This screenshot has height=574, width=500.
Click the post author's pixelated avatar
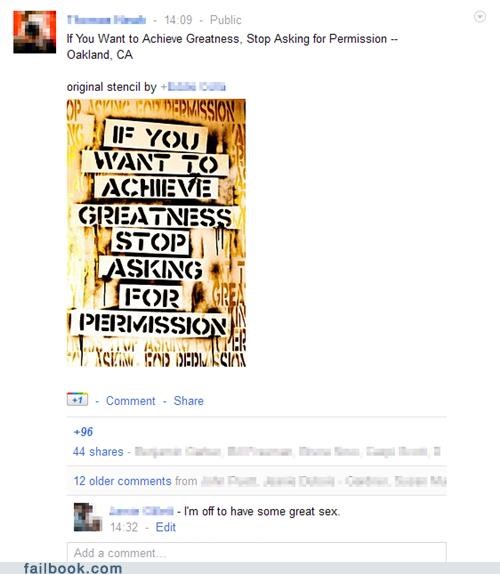35,32
